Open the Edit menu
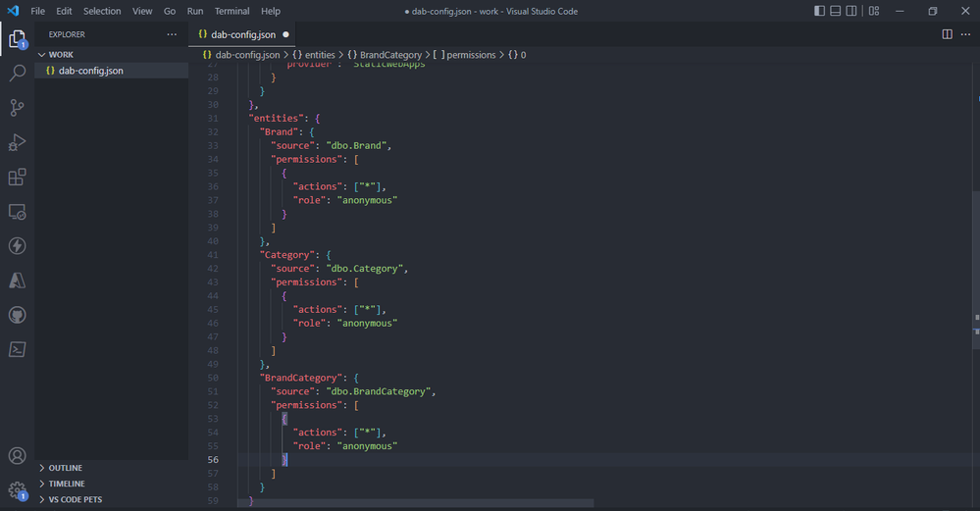This screenshot has width=980, height=511. pos(64,11)
